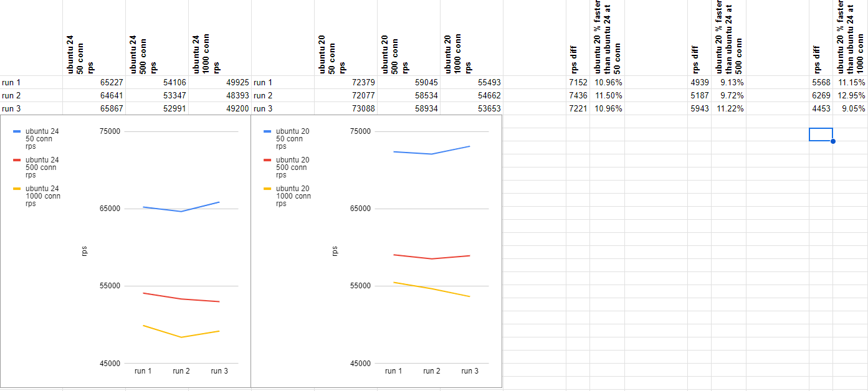Select the 12.95% percentage cell
Screen dimensions: 868x391
(x=851, y=95)
